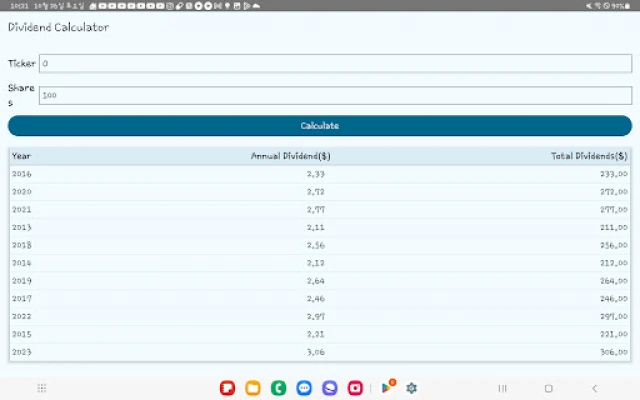The image size is (640, 400).
Task: Launch the red app in taskbar
Action: point(228,388)
